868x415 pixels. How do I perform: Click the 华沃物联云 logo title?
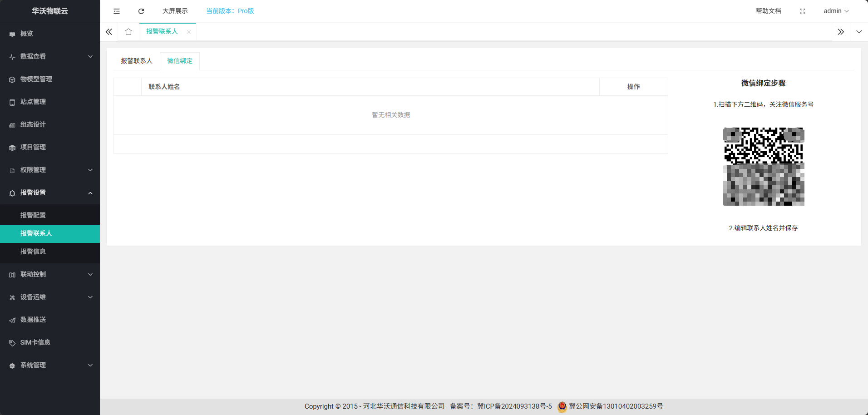tap(50, 11)
